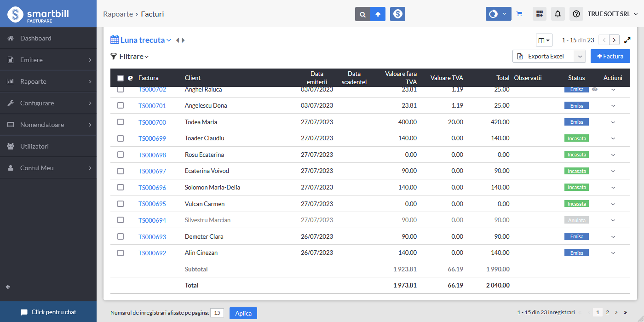
Task: Click the search magnifier icon in top bar
Action: coord(362,14)
